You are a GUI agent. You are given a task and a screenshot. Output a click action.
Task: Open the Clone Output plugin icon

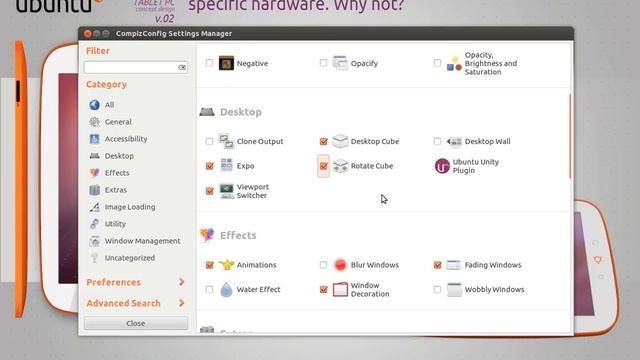pos(226,141)
